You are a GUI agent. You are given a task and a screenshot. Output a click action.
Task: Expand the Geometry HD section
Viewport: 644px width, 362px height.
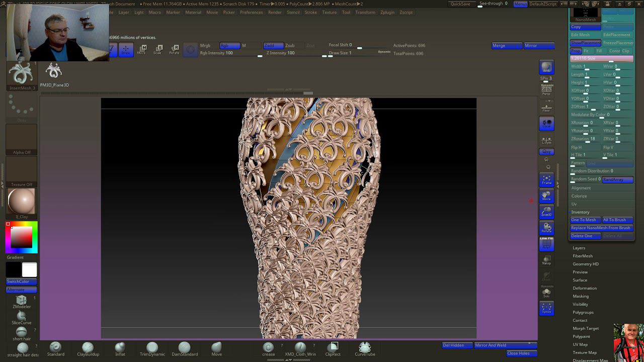[x=585, y=264]
